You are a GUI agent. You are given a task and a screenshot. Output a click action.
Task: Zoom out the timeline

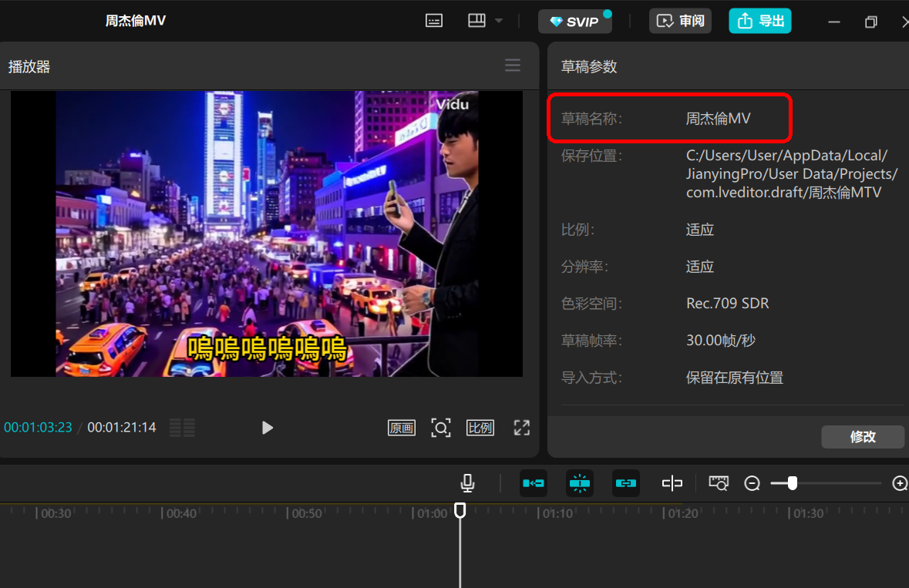(752, 483)
